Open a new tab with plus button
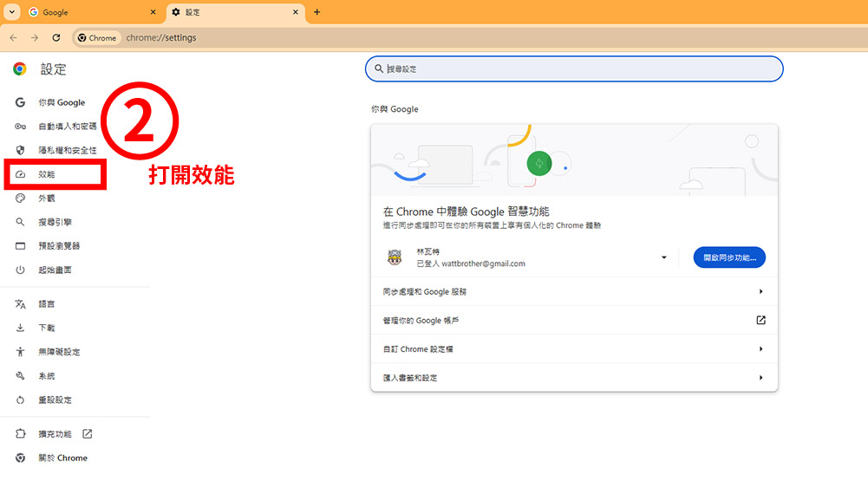Screen dimensions: 868x488 [317, 11]
